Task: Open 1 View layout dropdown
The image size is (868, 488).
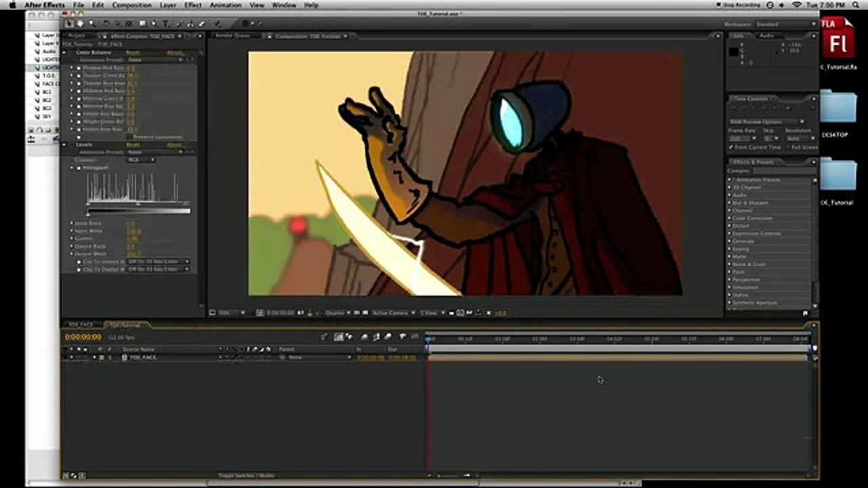Action: coord(431,313)
